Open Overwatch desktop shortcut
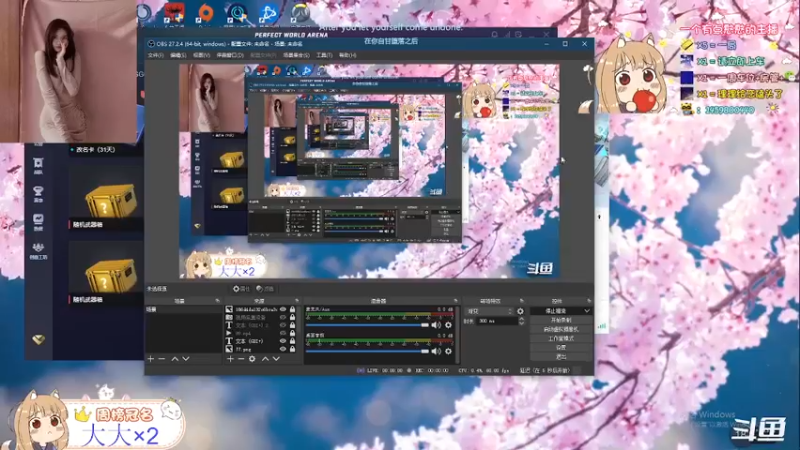Image resolution: width=800 pixels, height=450 pixels. (x=300, y=13)
